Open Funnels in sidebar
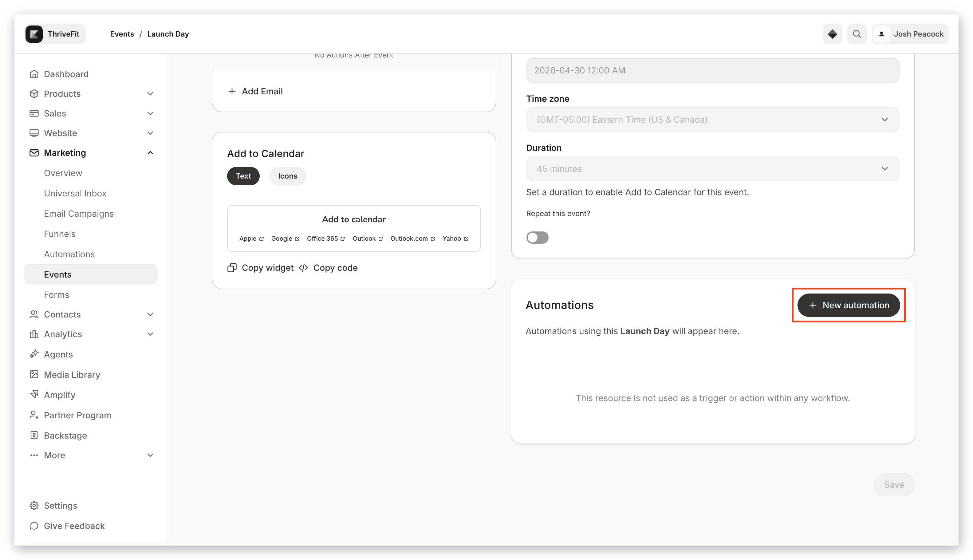Image resolution: width=973 pixels, height=560 pixels. point(59,234)
